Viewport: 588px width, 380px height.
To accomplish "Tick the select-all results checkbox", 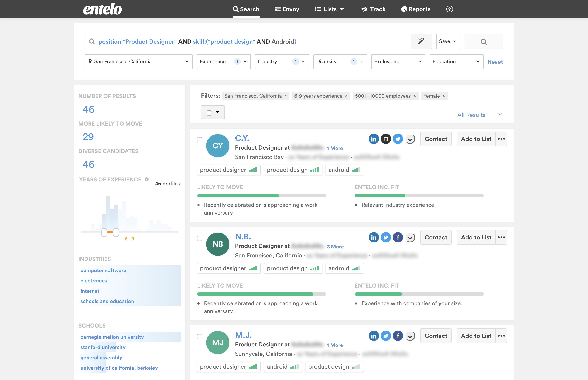I will point(209,113).
